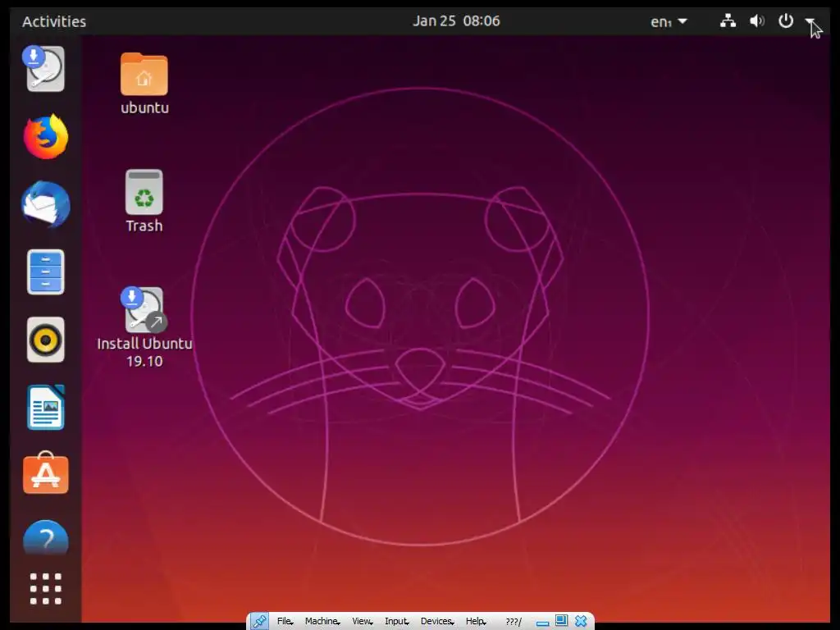Minimize the VM from the mini toolbar

click(543, 623)
